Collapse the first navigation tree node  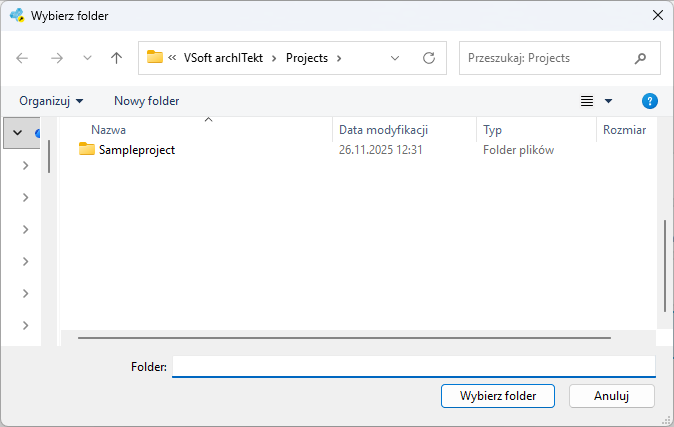[18, 132]
